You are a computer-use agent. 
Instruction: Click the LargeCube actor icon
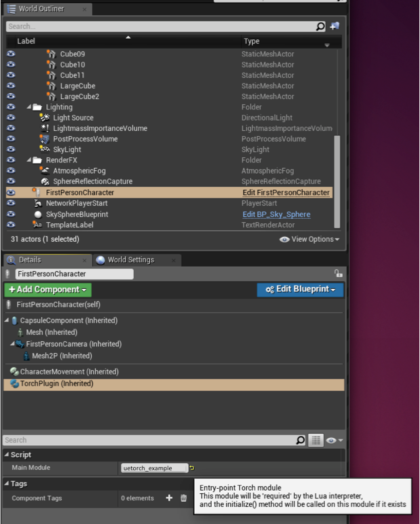[x=51, y=86]
